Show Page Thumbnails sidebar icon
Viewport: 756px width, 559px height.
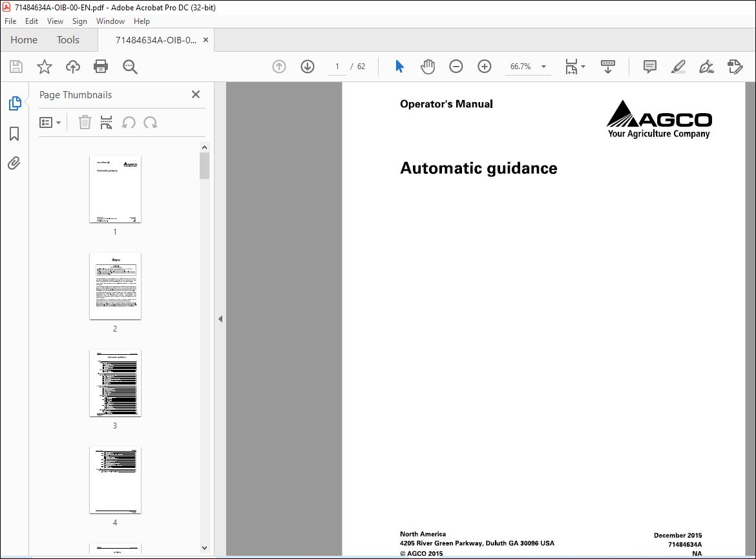tap(15, 103)
